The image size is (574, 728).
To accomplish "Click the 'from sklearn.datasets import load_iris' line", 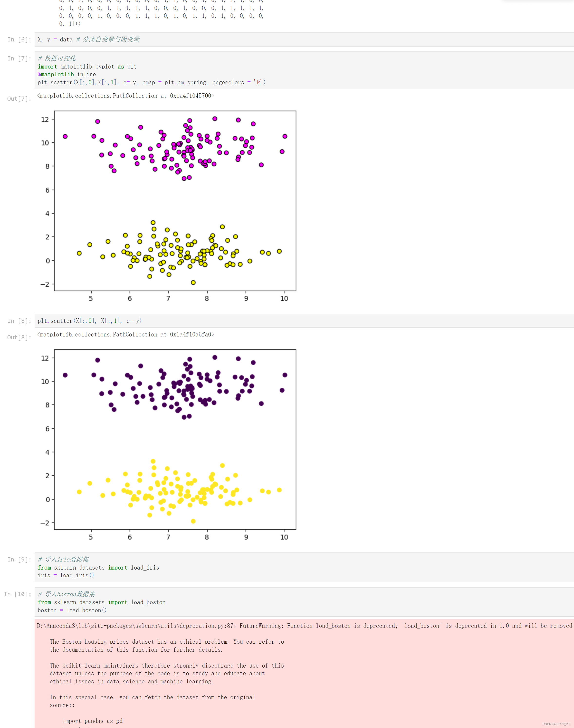I will [98, 568].
